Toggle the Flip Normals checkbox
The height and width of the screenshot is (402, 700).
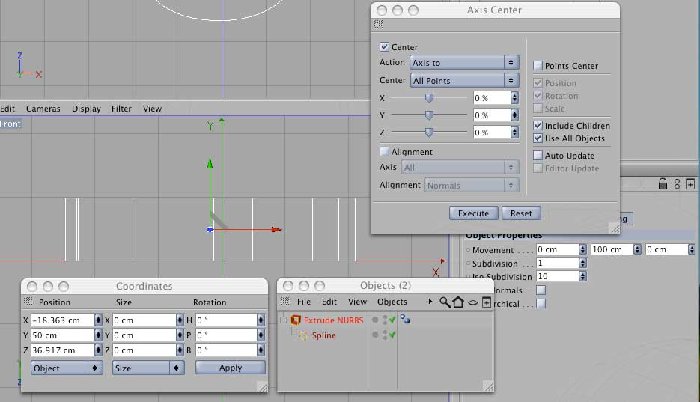pyautogui.click(x=541, y=290)
